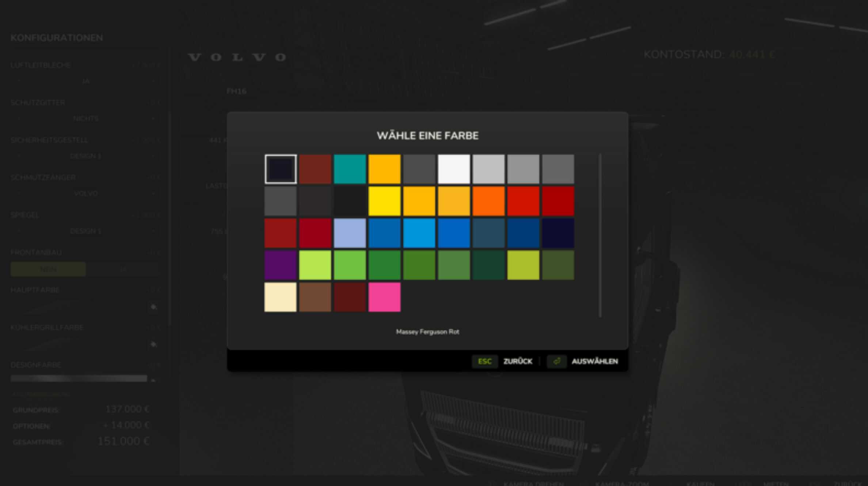This screenshot has height=486, width=868.
Task: Set Frontanbau to Nein
Action: coord(48,269)
